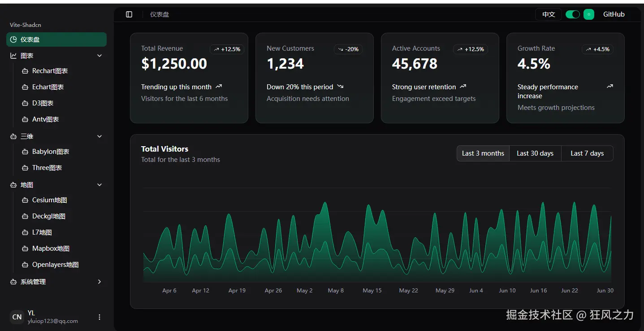
Task: Click the Openlayers地图 sidebar icon
Action: pyautogui.click(x=25, y=264)
